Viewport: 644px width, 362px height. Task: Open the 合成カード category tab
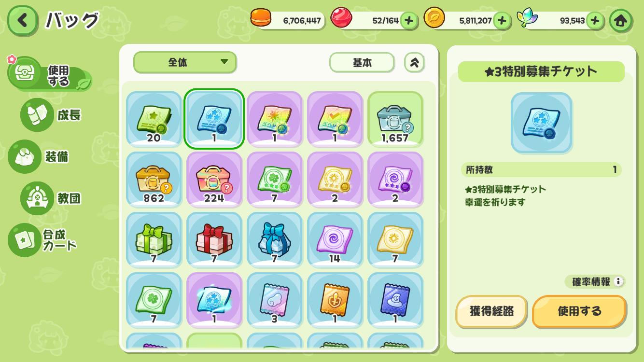(43, 240)
